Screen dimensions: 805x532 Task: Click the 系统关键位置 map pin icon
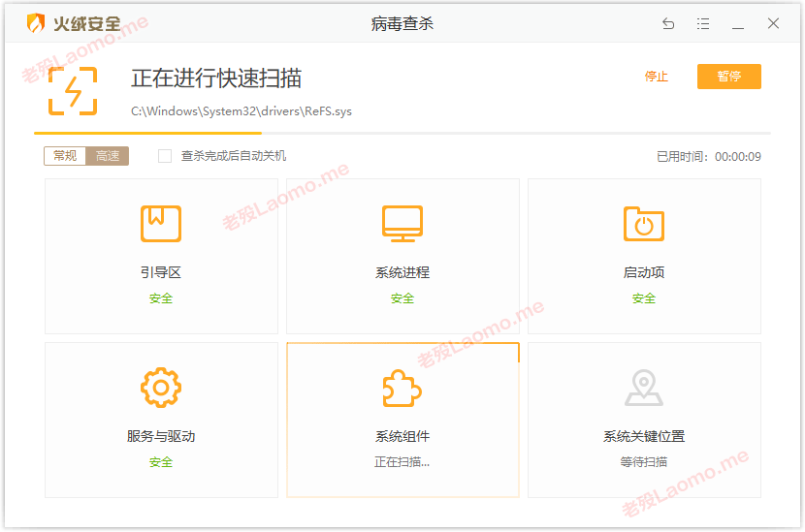coord(644,388)
